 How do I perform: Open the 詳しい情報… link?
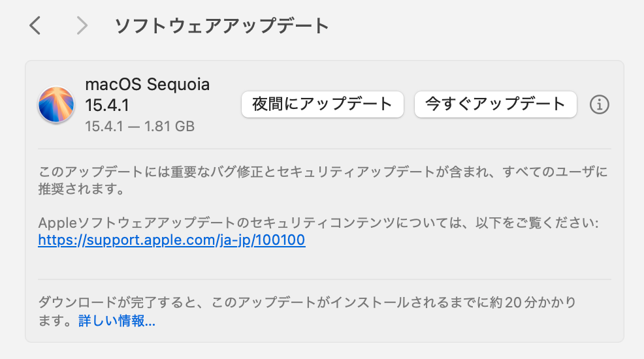click(117, 321)
